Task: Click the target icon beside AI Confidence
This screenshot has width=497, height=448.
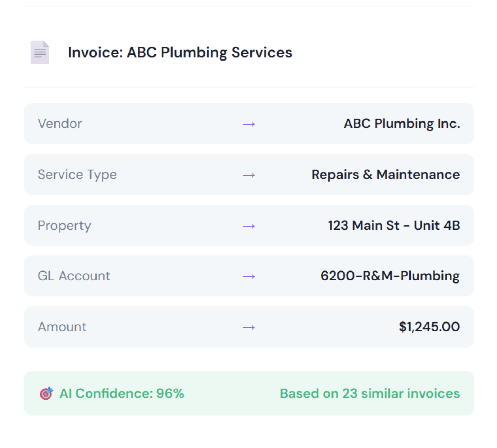Action: [46, 393]
